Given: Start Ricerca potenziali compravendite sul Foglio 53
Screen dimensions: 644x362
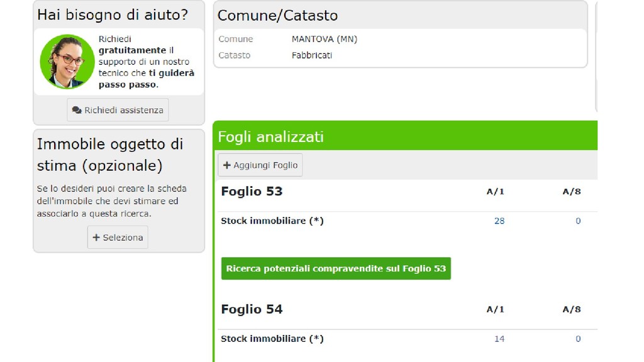Looking at the screenshot, I should (x=336, y=268).
